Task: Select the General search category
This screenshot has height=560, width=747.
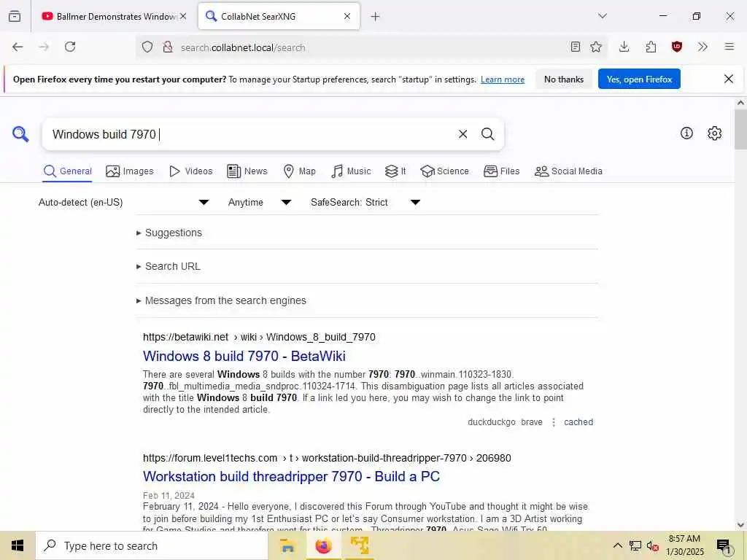Action: (67, 171)
